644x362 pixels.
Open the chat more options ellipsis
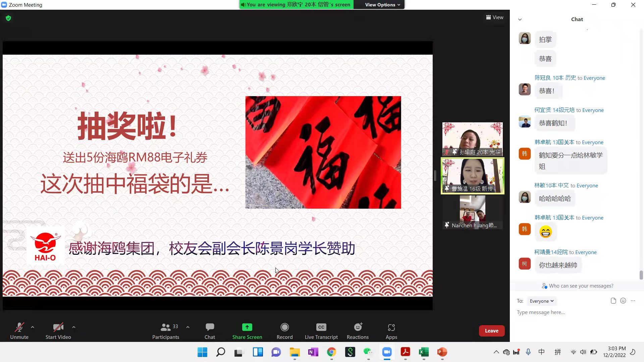(x=633, y=301)
